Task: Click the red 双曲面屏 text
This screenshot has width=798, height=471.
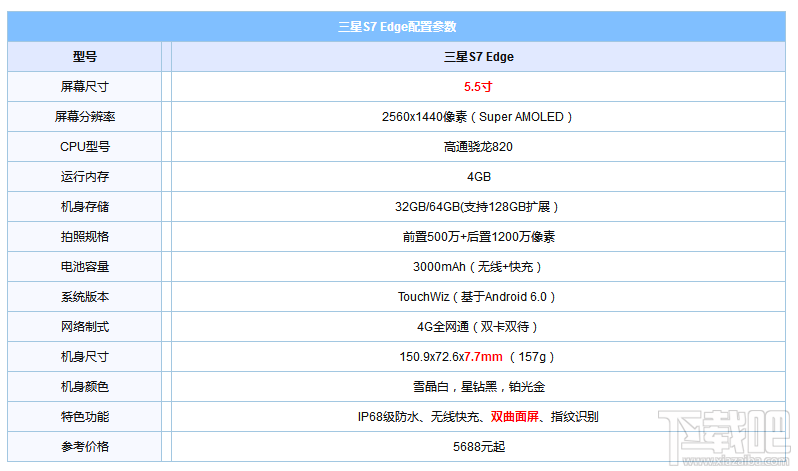Action: tap(515, 417)
